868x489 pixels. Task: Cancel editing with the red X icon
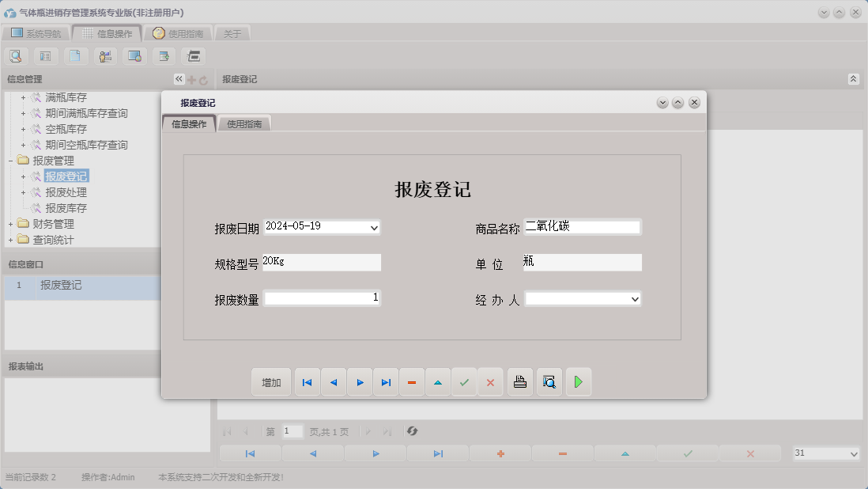pos(490,381)
